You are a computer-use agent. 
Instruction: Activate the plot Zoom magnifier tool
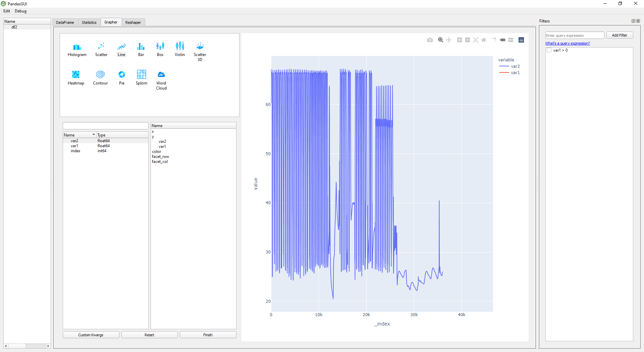(x=441, y=40)
